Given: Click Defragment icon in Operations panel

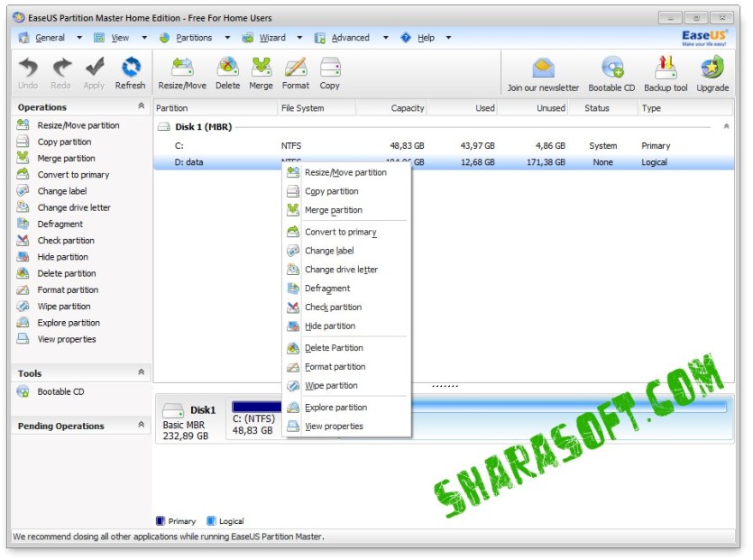Looking at the screenshot, I should click(23, 224).
